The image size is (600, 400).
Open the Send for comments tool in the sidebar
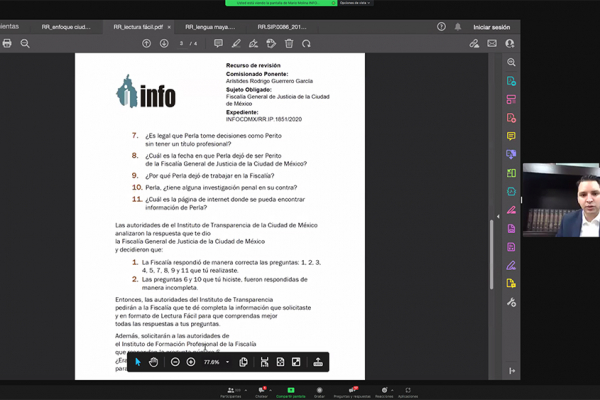511,154
